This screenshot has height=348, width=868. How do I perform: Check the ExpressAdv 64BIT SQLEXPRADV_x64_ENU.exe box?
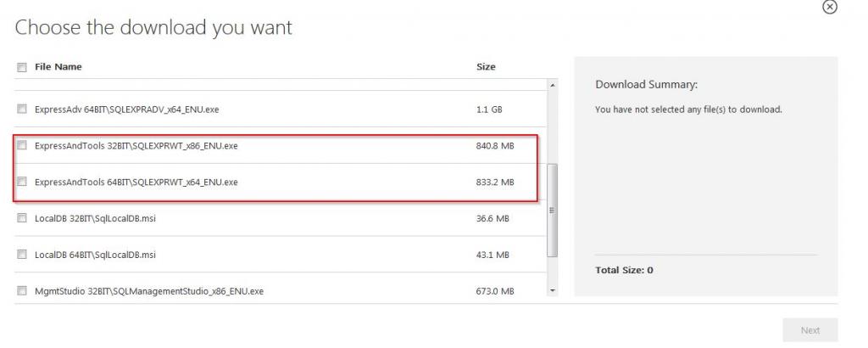tap(22, 109)
